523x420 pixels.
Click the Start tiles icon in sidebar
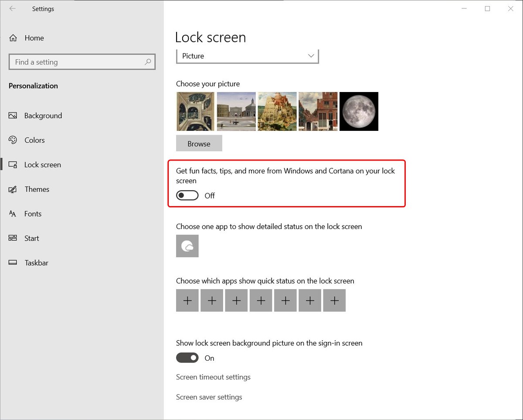click(13, 238)
